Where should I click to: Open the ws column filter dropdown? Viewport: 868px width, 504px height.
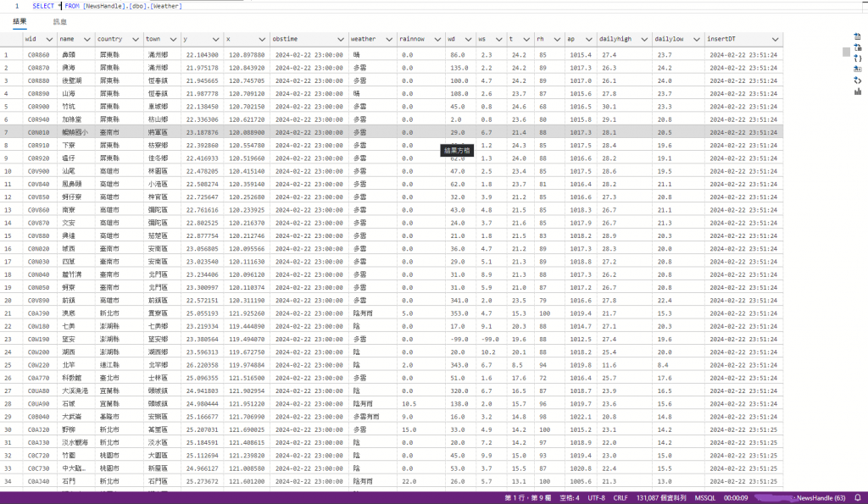(498, 39)
